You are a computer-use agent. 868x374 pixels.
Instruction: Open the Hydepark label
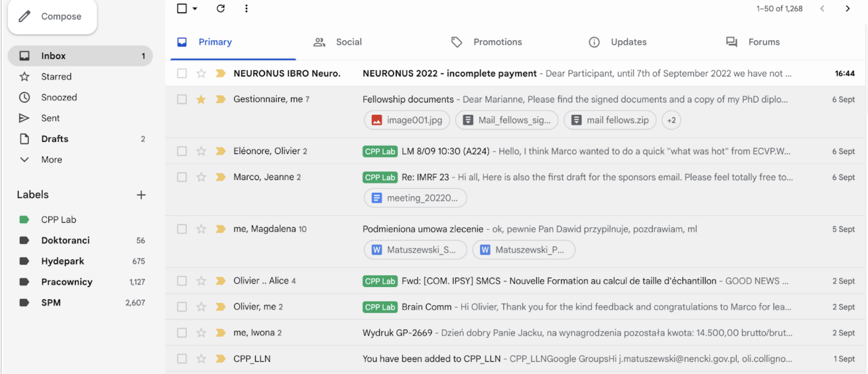coord(80,261)
